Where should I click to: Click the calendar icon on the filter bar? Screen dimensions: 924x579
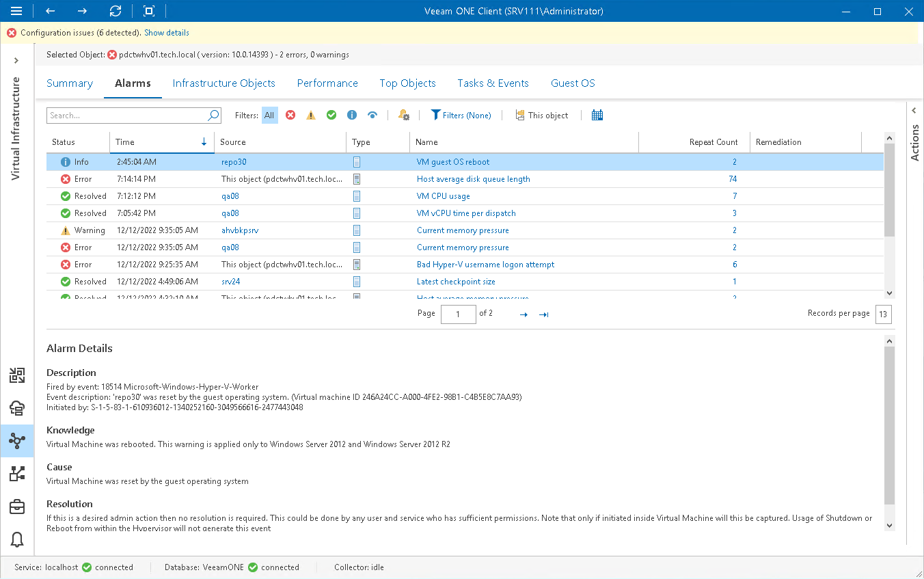[597, 115]
